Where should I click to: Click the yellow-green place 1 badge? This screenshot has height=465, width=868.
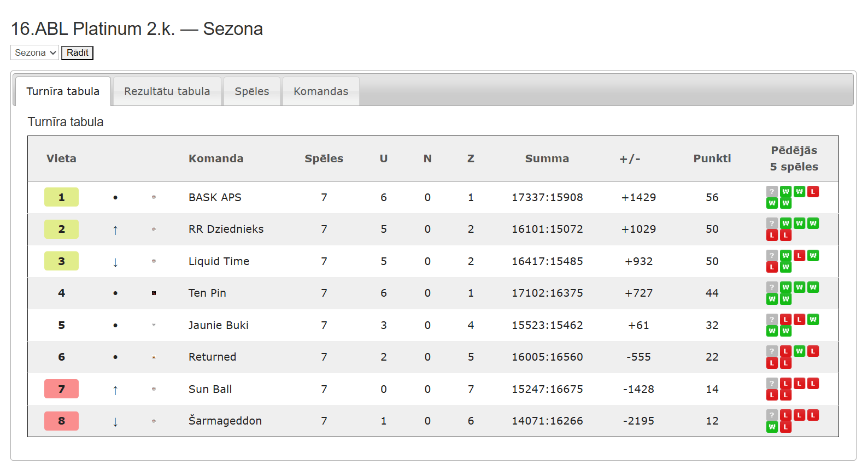coord(61,197)
